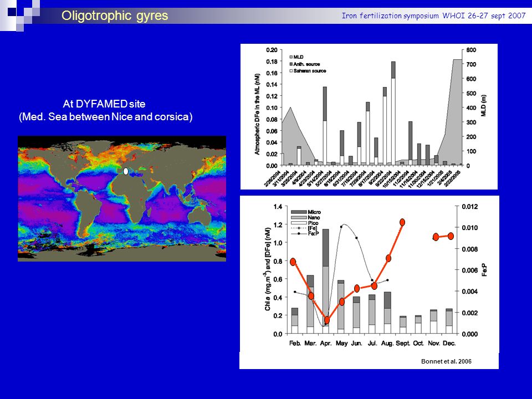This screenshot has width=532, height=399.
Task: Click the 'Jun.' month label
Action: point(356,343)
